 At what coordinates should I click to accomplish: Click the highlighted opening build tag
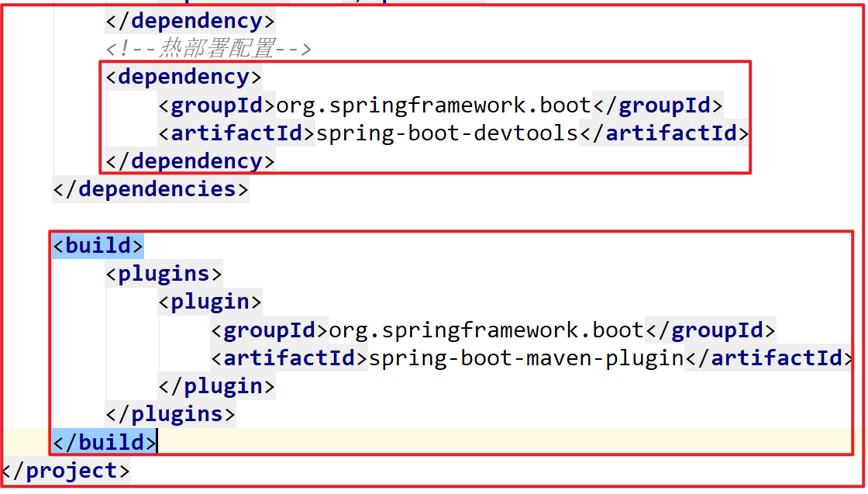point(98,246)
